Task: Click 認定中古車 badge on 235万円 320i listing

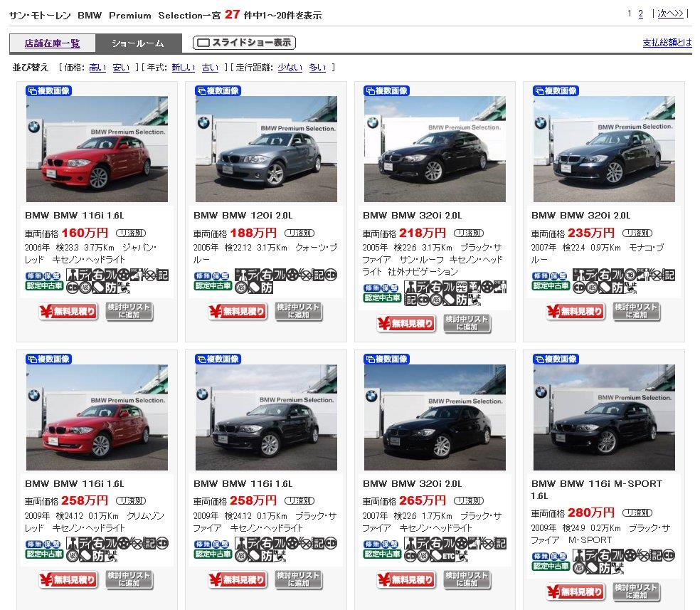Action: point(551,285)
